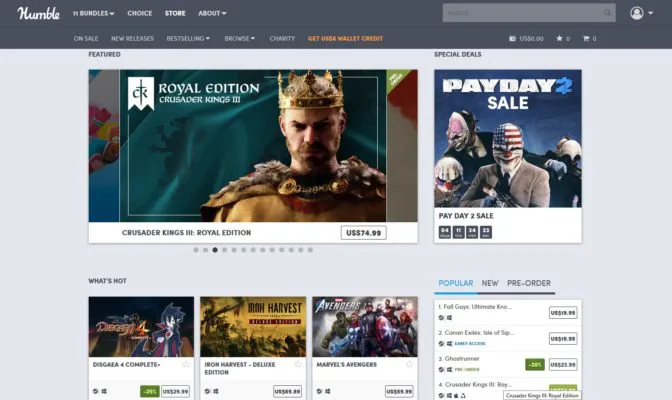Expand the Browse dropdown
Screen dimensions: 672x400
coord(240,39)
